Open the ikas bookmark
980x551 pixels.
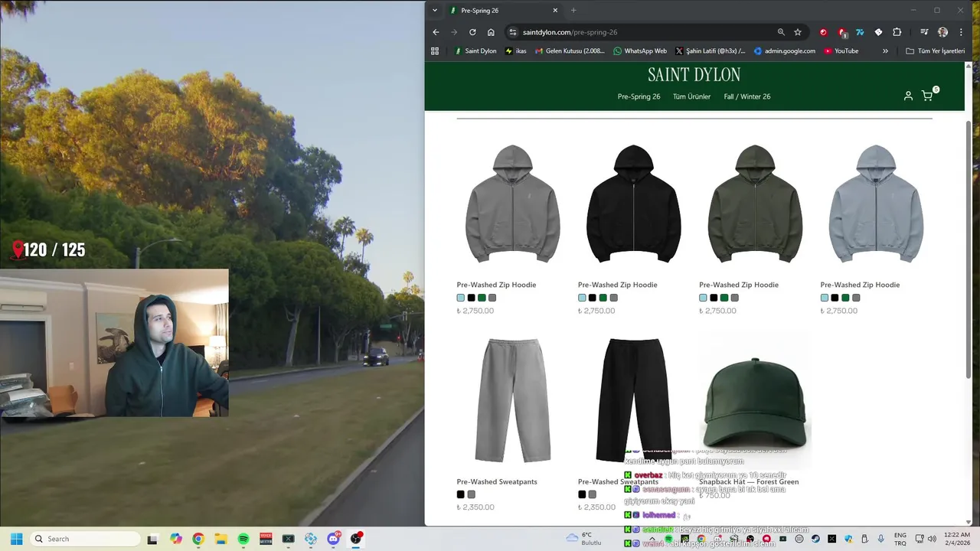(516, 51)
